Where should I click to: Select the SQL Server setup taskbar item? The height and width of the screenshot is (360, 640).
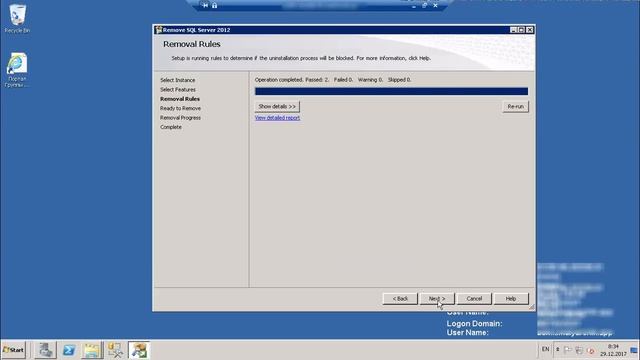click(139, 350)
